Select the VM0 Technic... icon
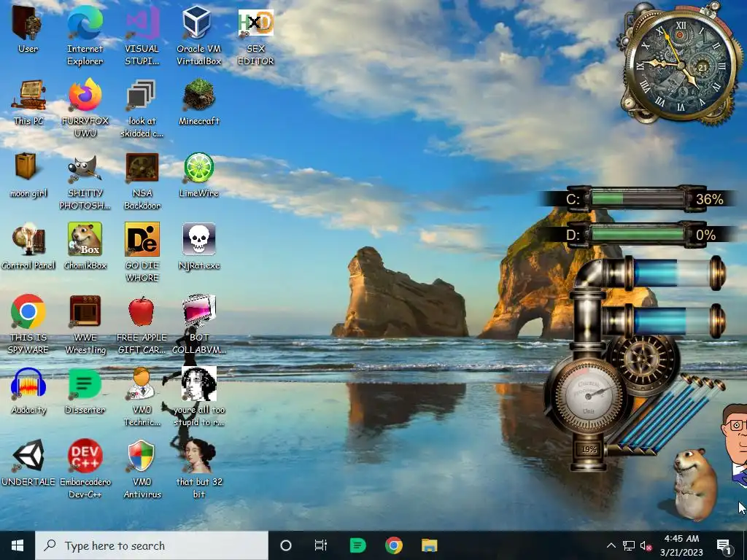 pos(142,397)
